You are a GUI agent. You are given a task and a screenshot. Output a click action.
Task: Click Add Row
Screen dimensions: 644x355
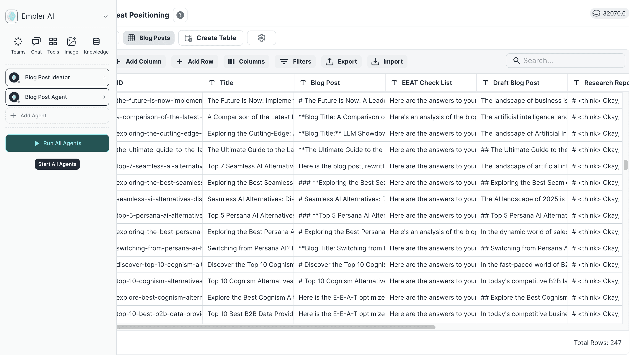[x=195, y=62]
